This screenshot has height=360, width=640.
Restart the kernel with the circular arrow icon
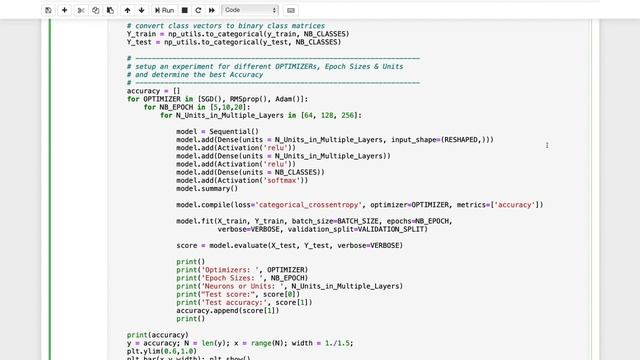pos(198,10)
